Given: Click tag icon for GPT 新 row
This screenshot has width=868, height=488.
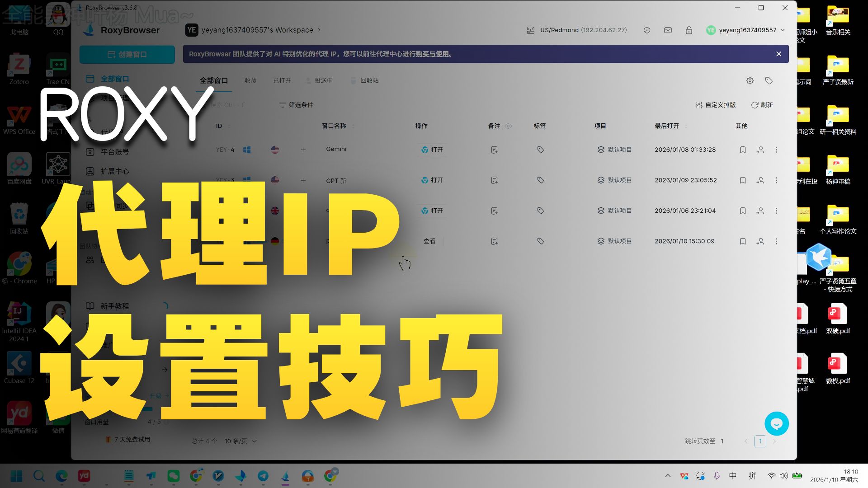Looking at the screenshot, I should coord(540,180).
